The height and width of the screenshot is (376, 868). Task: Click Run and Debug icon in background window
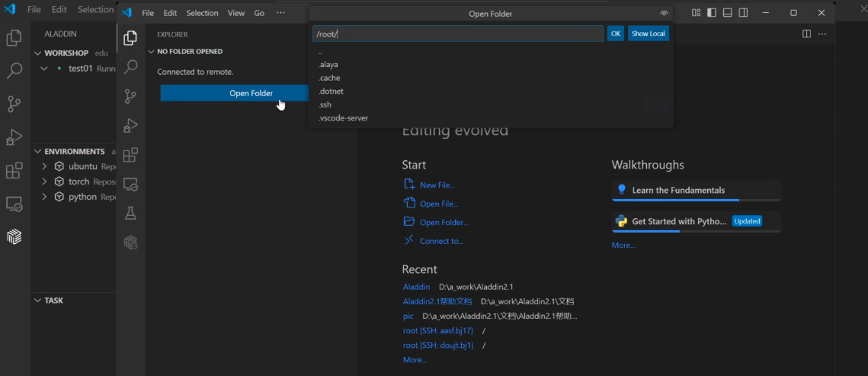14,137
